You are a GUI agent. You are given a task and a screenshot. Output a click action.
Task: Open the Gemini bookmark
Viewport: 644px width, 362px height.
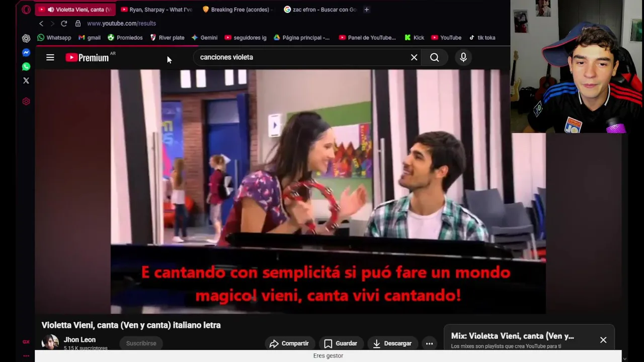pos(204,38)
